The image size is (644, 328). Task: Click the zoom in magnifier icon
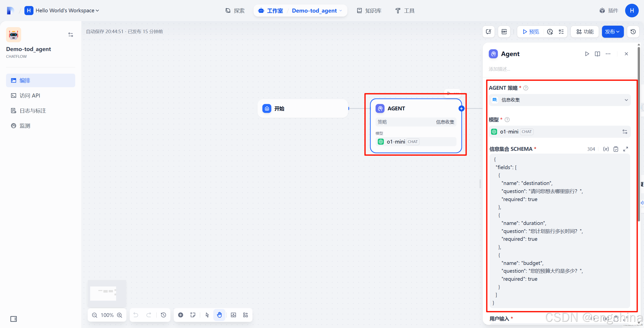pyautogui.click(x=120, y=315)
